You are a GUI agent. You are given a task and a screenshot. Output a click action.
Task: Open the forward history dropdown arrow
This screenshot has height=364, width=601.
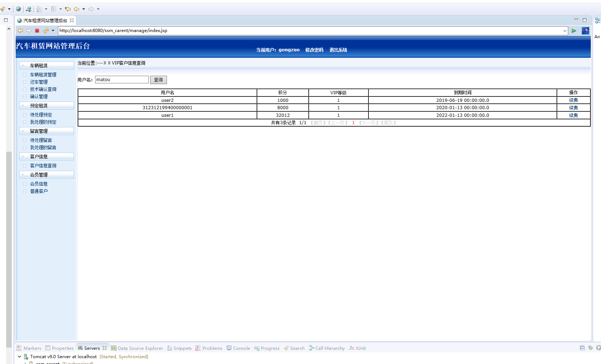[98, 9]
